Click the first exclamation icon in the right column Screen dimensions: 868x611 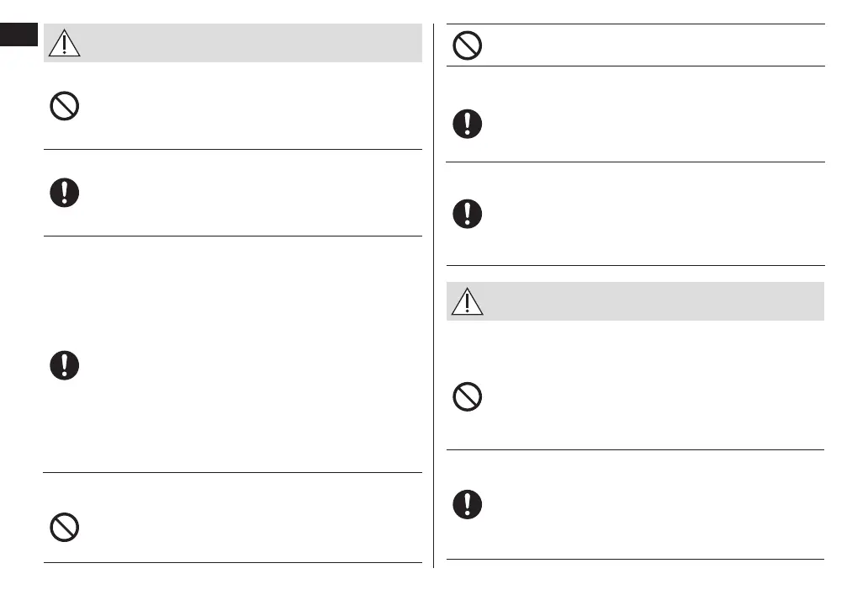pos(468,125)
